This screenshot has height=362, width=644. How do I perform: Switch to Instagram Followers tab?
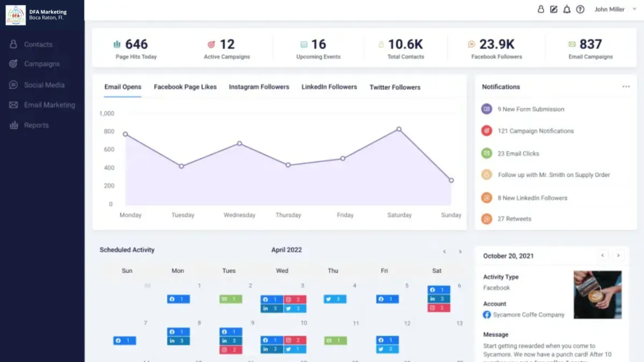pos(259,87)
